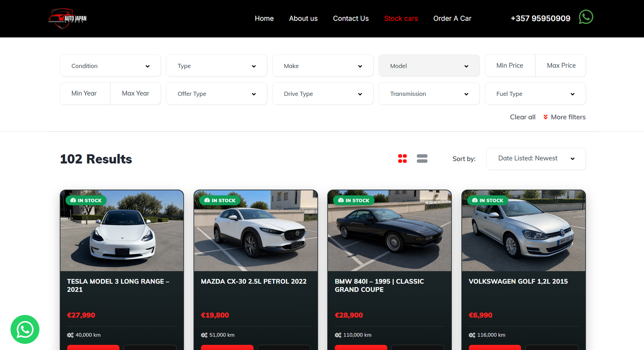Open the Type filter dropdown
Image resolution: width=644 pixels, height=350 pixels.
(x=217, y=66)
